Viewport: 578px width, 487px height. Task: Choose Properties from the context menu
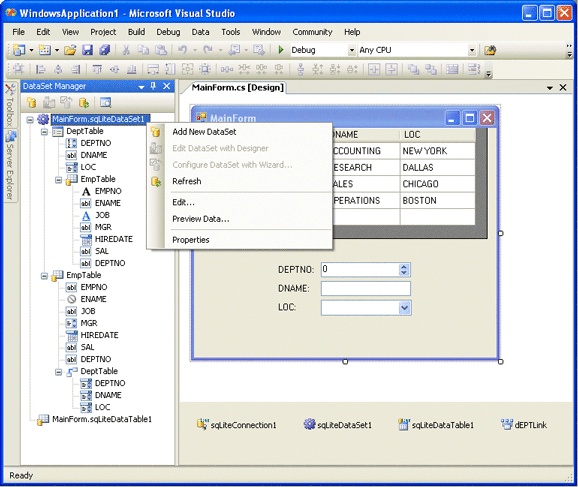(240, 240)
